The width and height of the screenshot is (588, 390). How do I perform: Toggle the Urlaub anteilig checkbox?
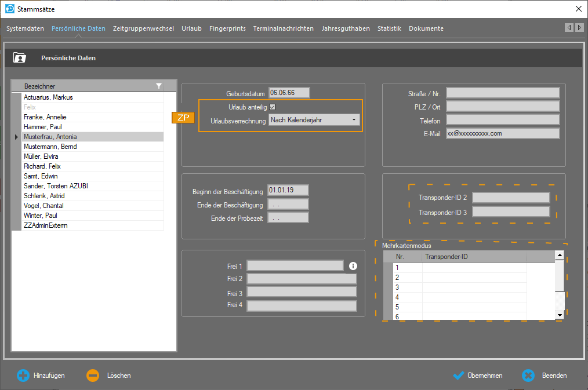[x=273, y=107]
